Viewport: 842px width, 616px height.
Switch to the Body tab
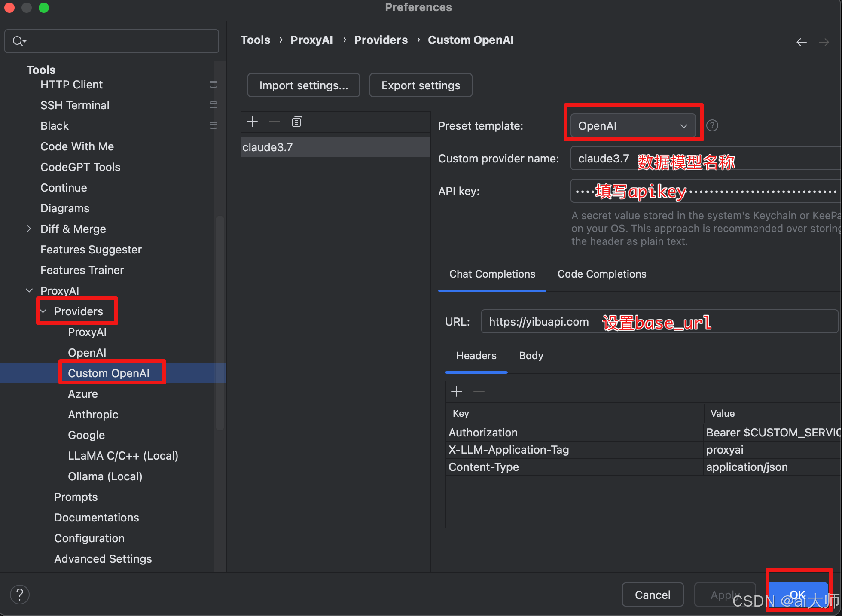pyautogui.click(x=531, y=356)
